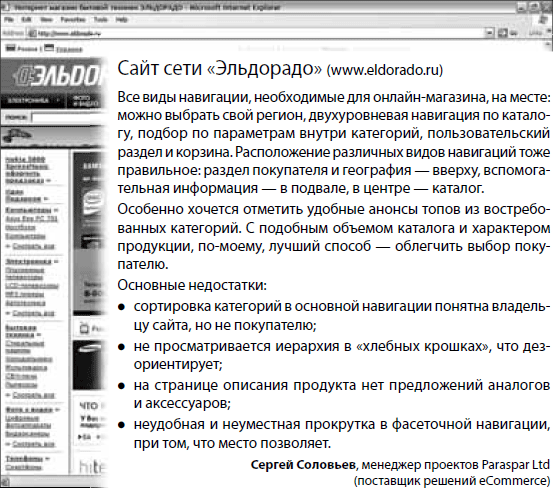Open the File menu
The width and height of the screenshot is (553, 488).
(x=9, y=19)
